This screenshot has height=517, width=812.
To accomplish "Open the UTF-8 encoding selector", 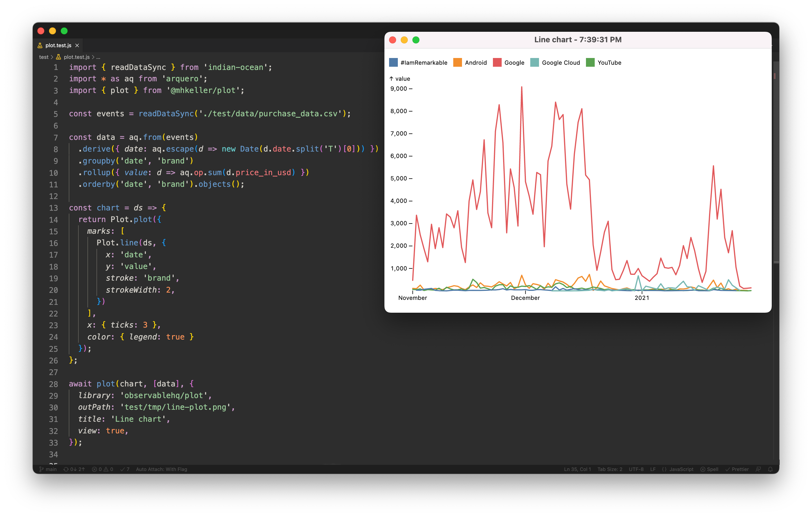I will (x=636, y=469).
